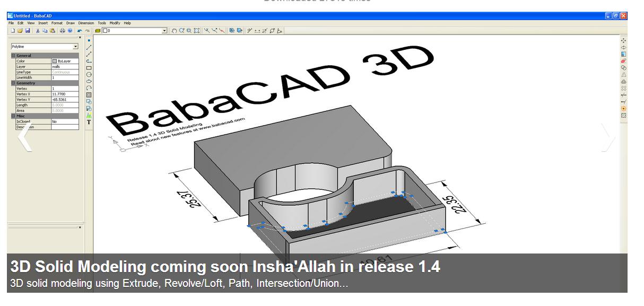Click the Cut scissors icon
644x306 pixels.
click(x=38, y=31)
